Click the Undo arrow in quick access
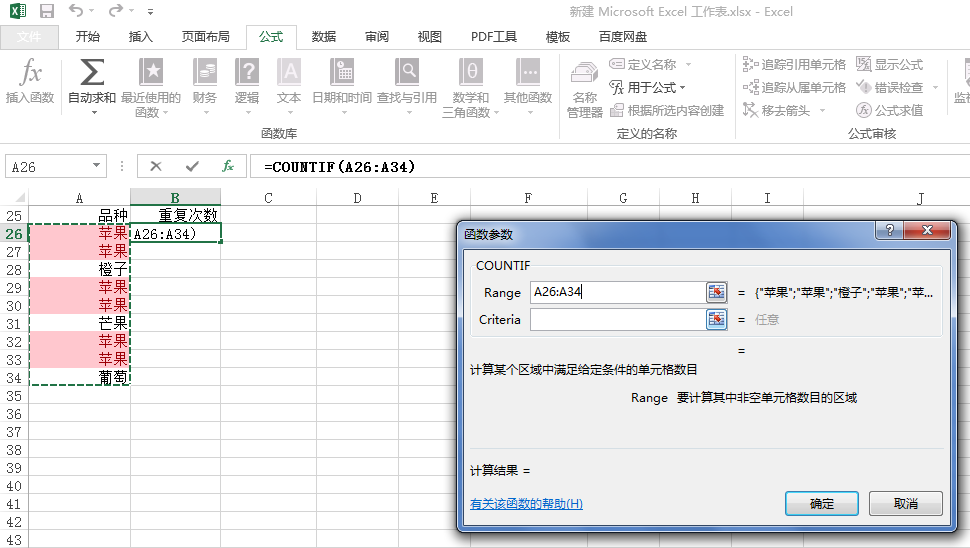 75,11
